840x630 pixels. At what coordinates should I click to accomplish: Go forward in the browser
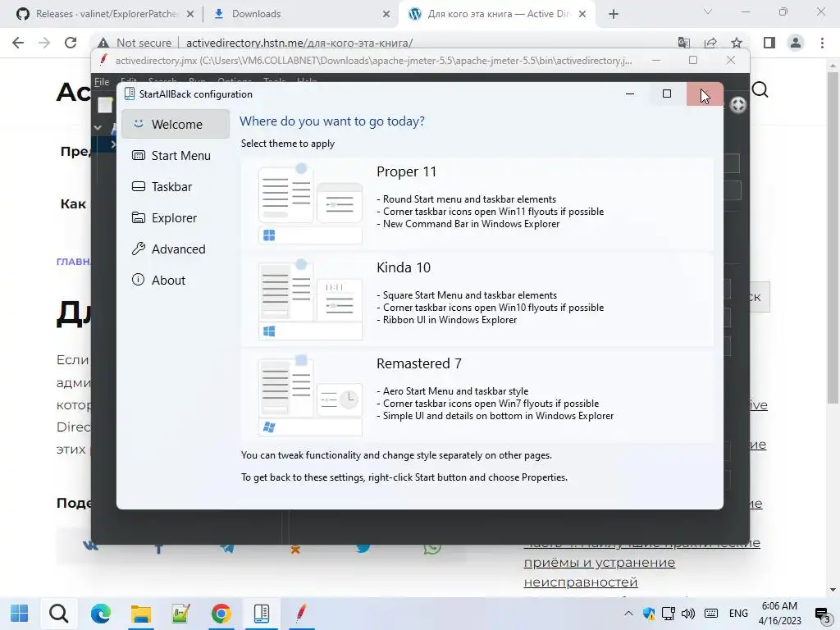click(44, 43)
